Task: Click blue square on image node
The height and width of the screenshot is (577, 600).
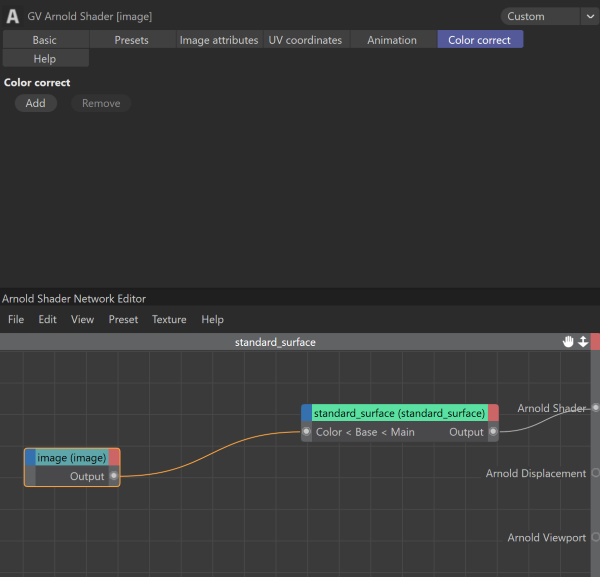Action: [30, 458]
